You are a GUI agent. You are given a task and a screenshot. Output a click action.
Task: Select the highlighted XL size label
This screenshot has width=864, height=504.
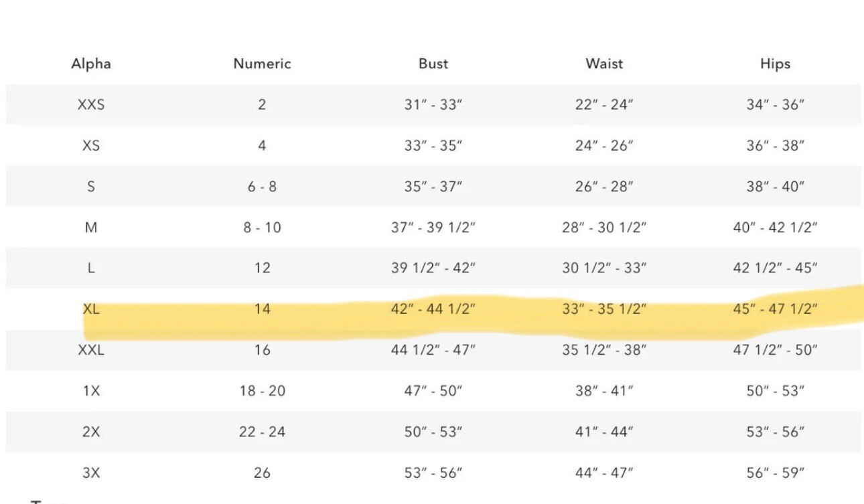click(x=91, y=309)
